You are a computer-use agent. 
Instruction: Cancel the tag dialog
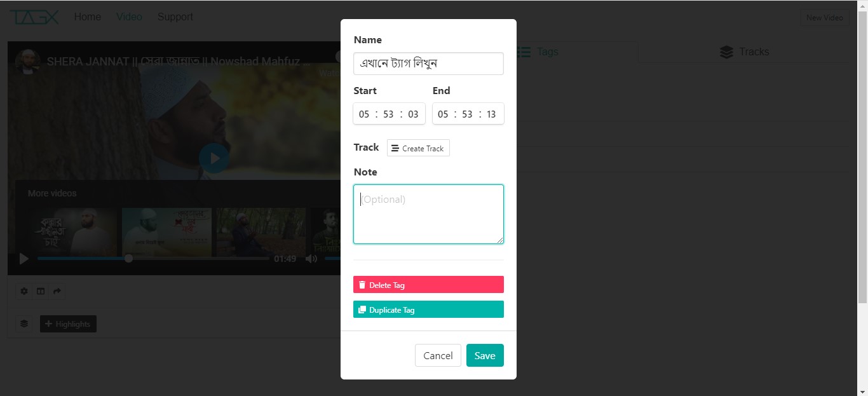[x=438, y=355]
